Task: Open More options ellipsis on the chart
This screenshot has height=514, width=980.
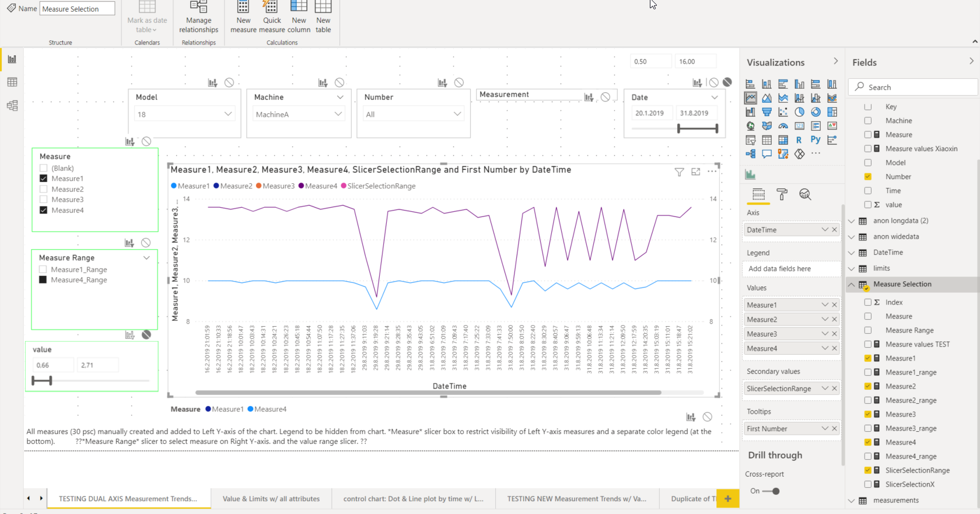Action: pos(712,172)
